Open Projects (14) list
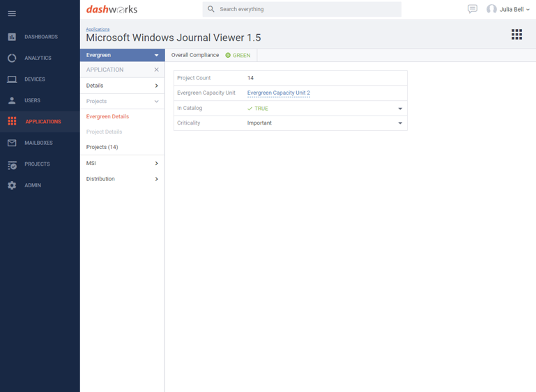Screen dimensions: 536x392 pyautogui.click(x=102, y=147)
